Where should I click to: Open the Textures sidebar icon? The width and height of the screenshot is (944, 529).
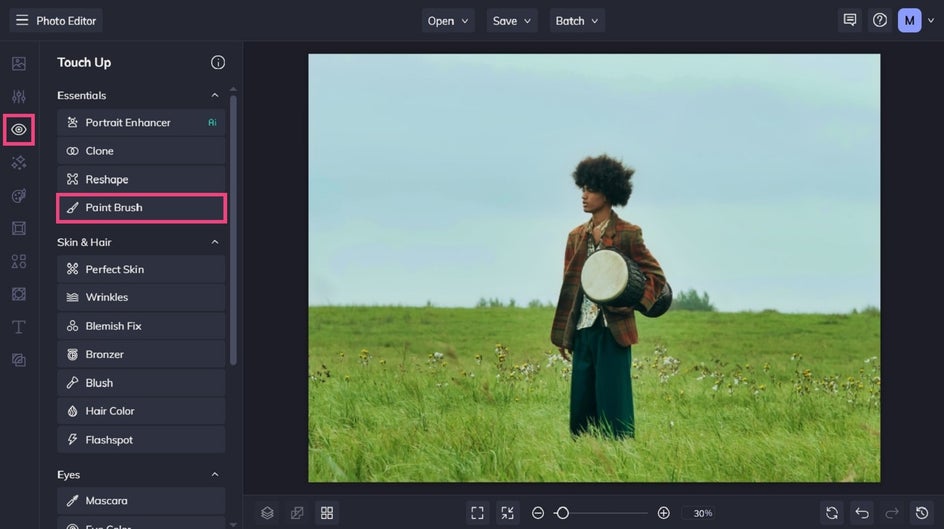pyautogui.click(x=19, y=294)
